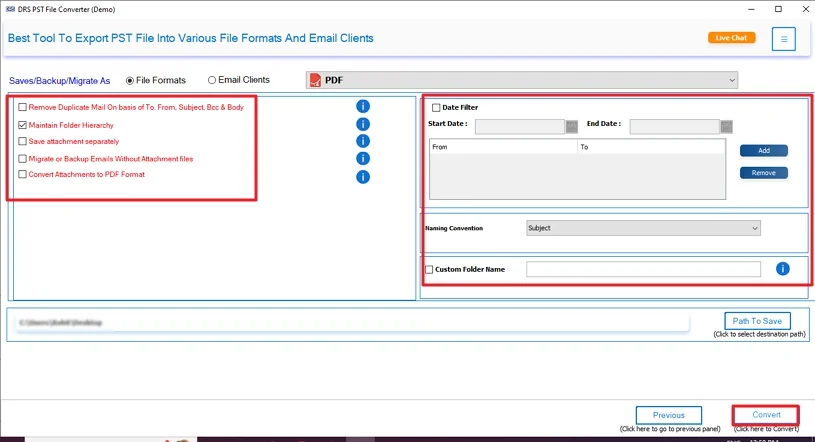Expand the PDF saving format dropdown
815x442 pixels.
[x=522, y=80]
